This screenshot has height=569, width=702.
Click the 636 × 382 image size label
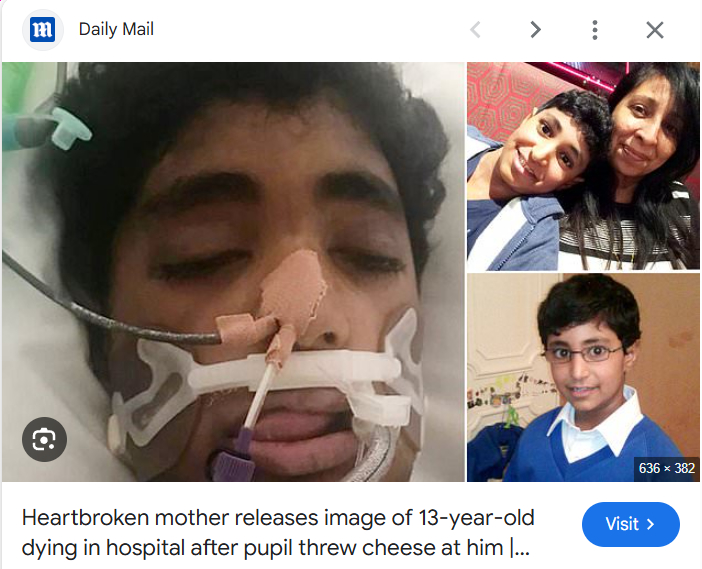[x=666, y=468]
